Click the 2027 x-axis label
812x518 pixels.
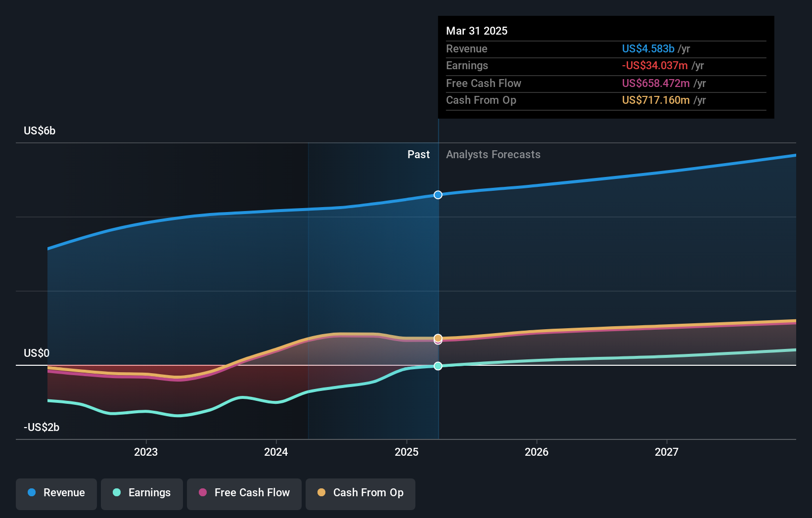click(x=667, y=452)
